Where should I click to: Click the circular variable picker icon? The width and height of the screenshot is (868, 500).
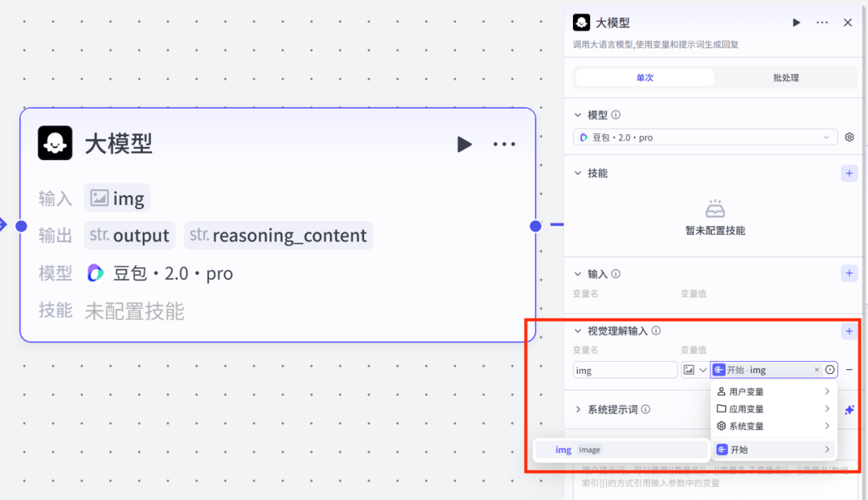pyautogui.click(x=829, y=370)
